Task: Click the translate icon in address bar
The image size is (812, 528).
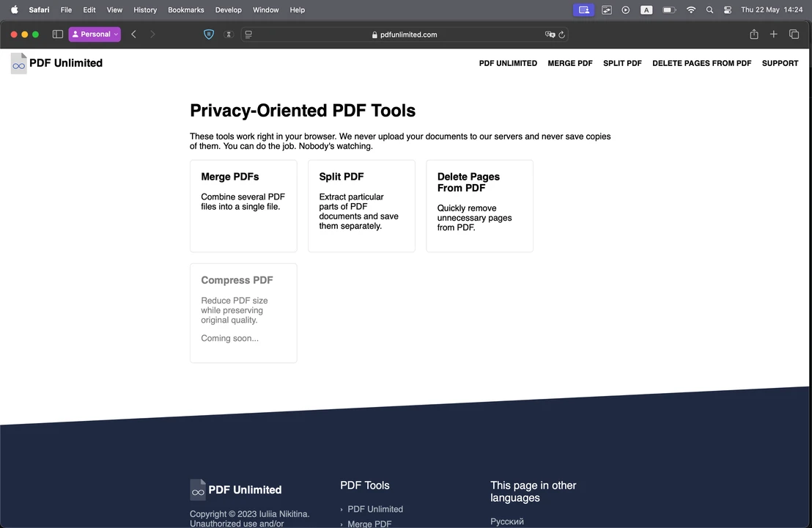Action: pyautogui.click(x=550, y=34)
